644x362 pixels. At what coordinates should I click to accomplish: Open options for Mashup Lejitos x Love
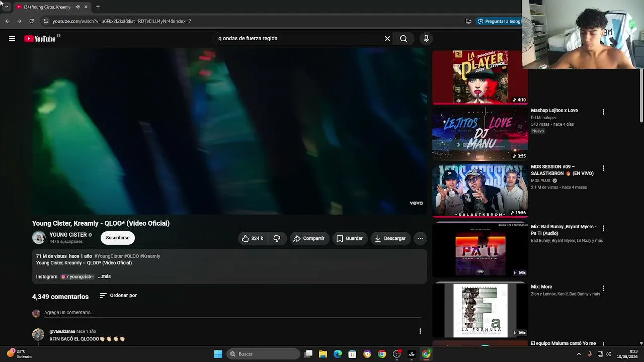pos(603,112)
